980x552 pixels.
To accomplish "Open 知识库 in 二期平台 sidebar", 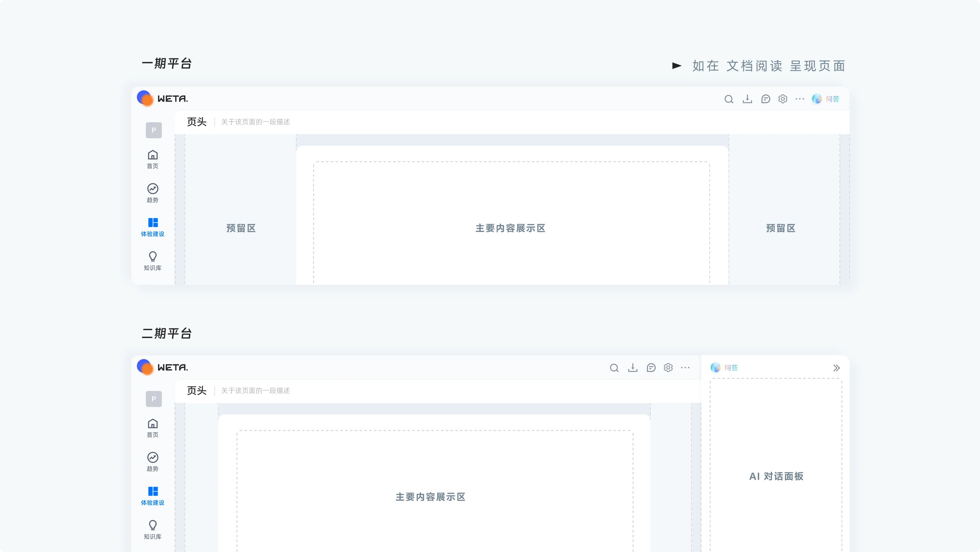I will [x=152, y=530].
